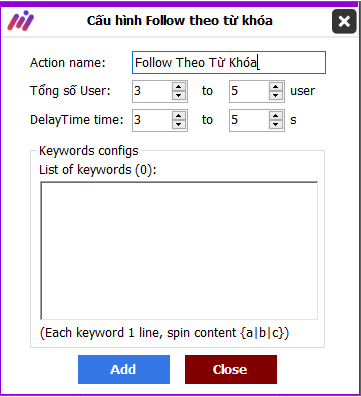Focus the Action name text field
The height and width of the screenshot is (397, 361).
pos(229,62)
